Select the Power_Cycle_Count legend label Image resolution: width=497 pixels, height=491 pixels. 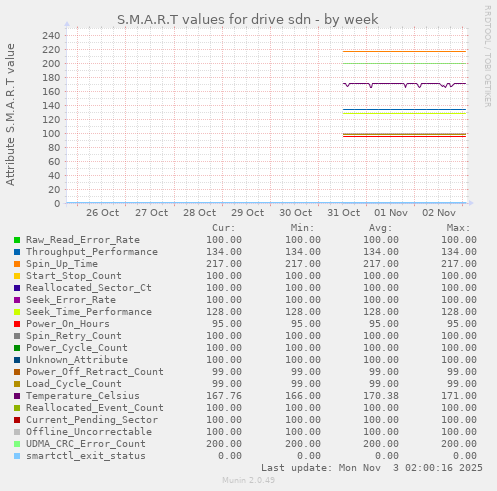click(77, 348)
